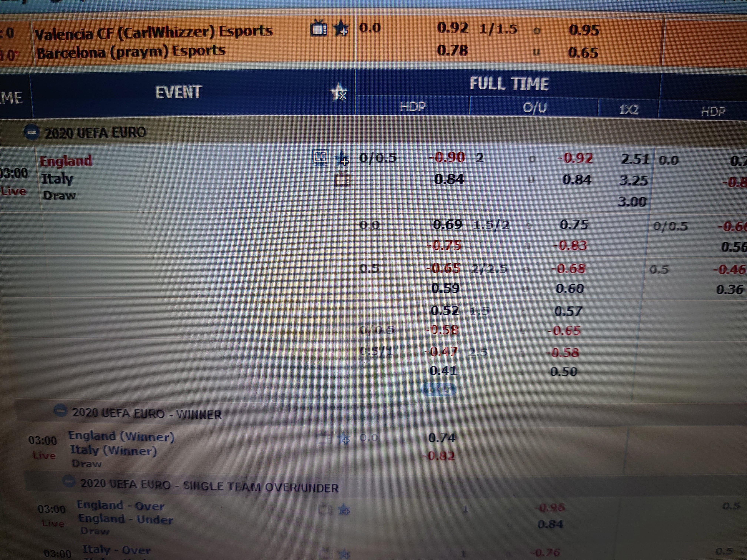Select England handicap odds -0.90
Screen dimensions: 747x560
click(446, 158)
